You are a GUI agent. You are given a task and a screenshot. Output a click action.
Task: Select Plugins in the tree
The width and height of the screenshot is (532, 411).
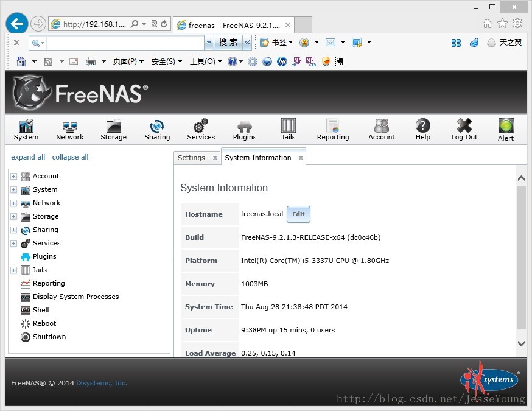point(44,256)
